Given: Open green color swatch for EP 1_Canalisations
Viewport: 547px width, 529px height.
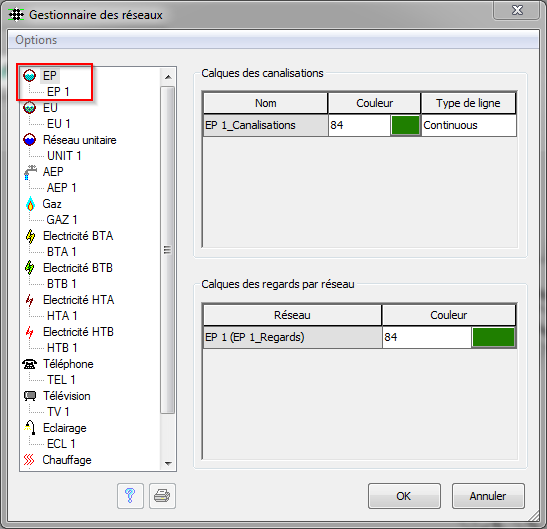Looking at the screenshot, I should point(405,125).
